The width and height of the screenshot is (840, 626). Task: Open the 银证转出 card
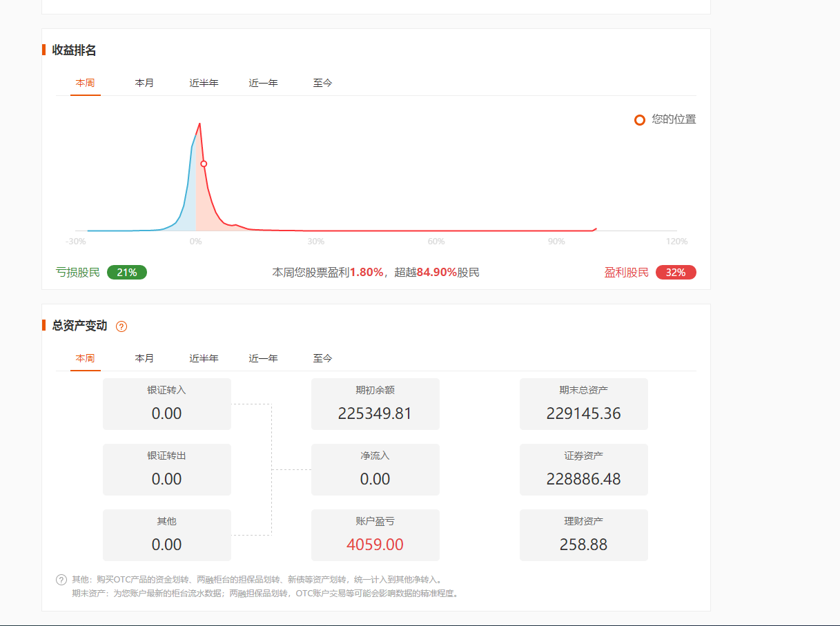(x=167, y=469)
